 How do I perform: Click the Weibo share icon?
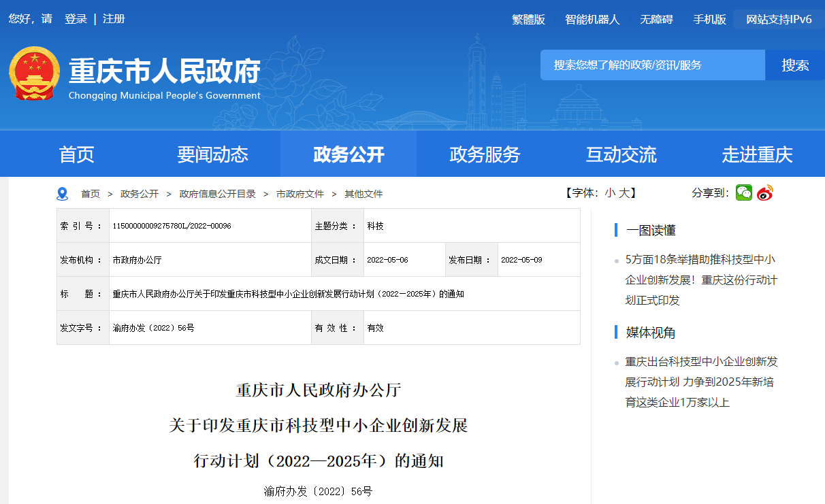pos(765,193)
